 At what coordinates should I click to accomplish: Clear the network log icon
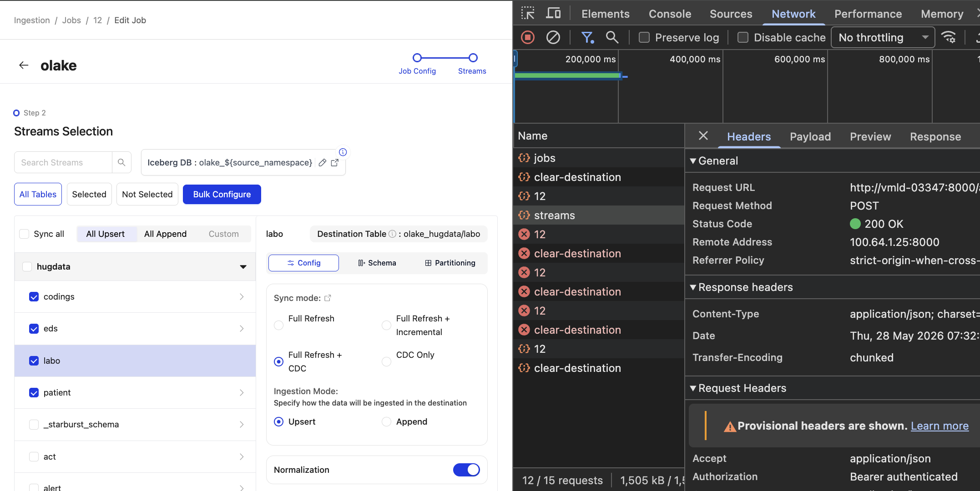point(553,37)
